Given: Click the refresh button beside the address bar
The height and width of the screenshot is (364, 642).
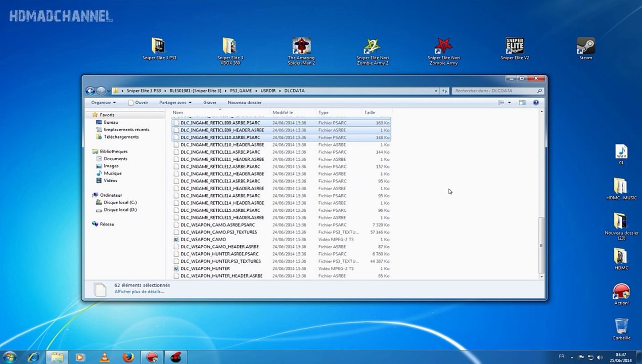Looking at the screenshot, I should click(444, 91).
